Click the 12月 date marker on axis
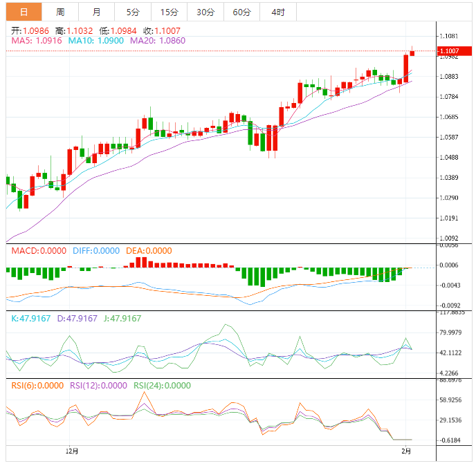The height and width of the screenshot is (468, 476). pyautogui.click(x=71, y=451)
